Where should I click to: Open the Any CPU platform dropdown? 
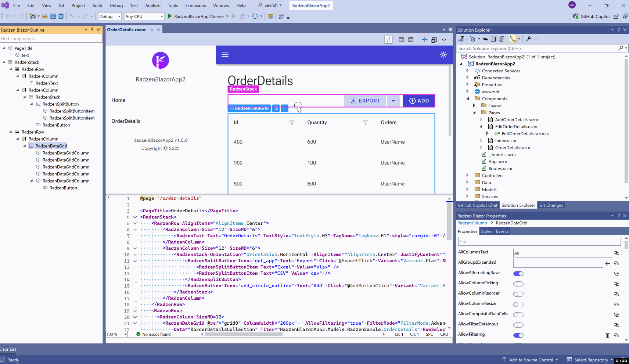tap(144, 16)
